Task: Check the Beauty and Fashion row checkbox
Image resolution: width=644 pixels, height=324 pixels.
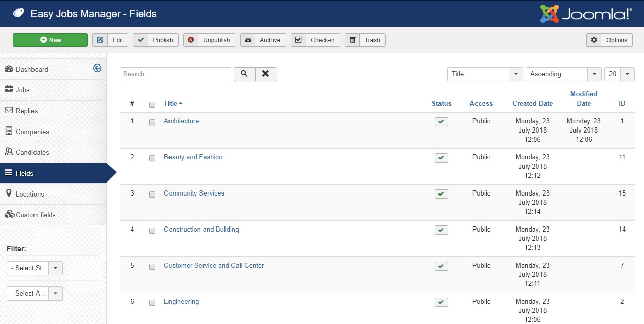Action: [x=152, y=158]
